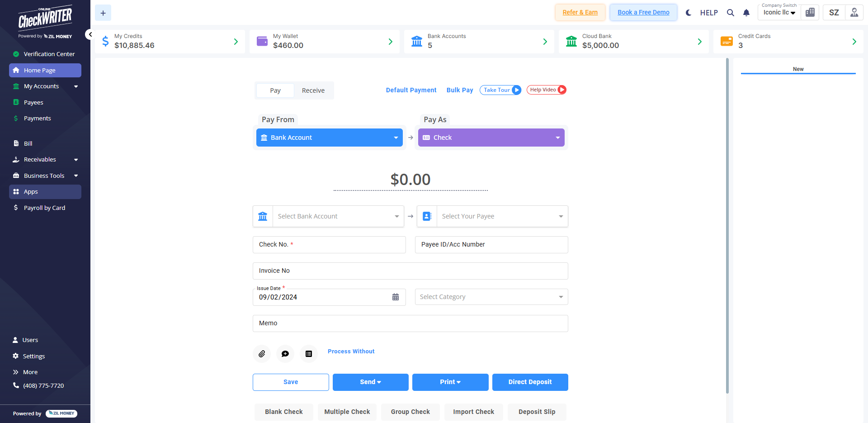Open company building icon in header

coord(810,13)
